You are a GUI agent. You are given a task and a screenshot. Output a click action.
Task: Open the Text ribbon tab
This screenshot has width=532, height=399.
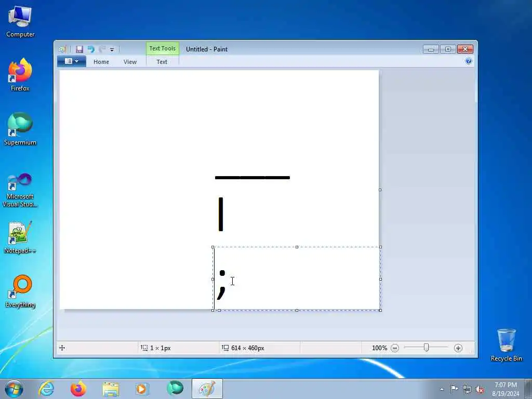(x=162, y=62)
